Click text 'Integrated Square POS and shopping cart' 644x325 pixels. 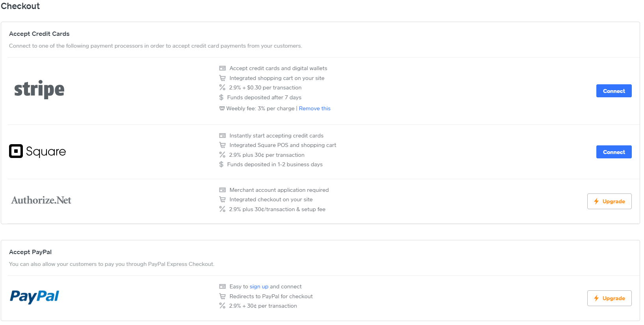coord(283,145)
